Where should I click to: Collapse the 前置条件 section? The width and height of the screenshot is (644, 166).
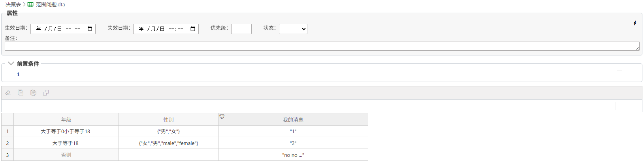point(11,63)
